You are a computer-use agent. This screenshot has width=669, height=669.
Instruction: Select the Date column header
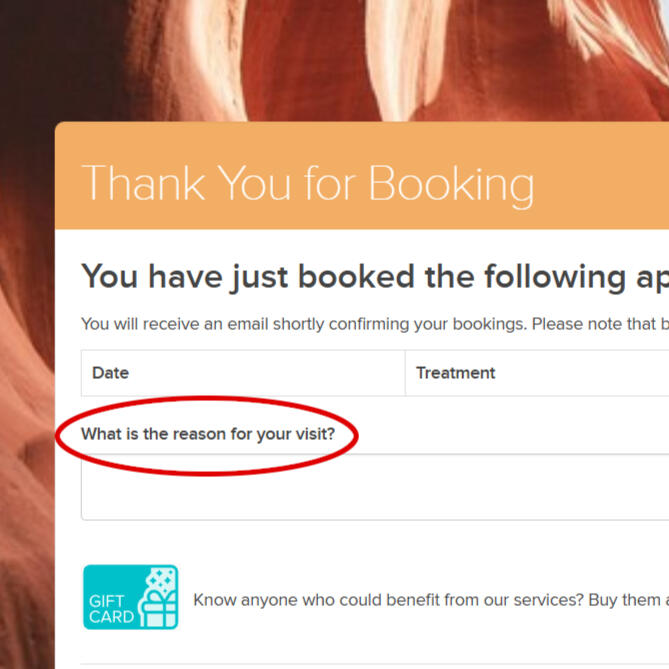click(110, 373)
